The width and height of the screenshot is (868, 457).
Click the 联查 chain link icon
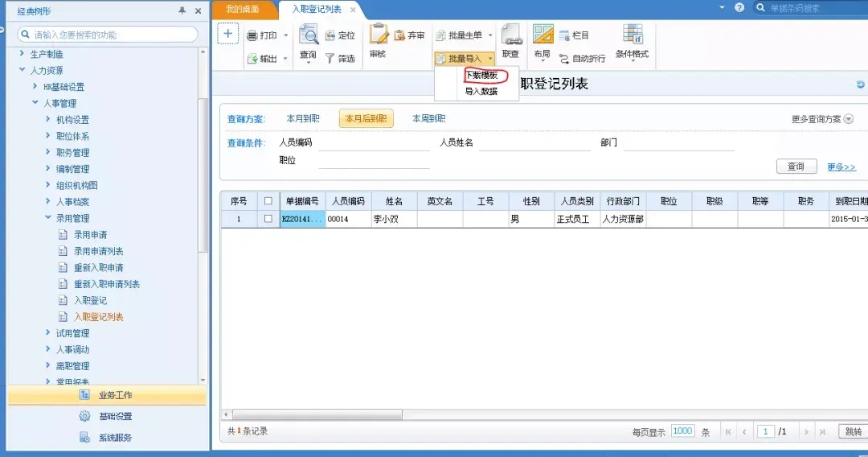pos(511,35)
